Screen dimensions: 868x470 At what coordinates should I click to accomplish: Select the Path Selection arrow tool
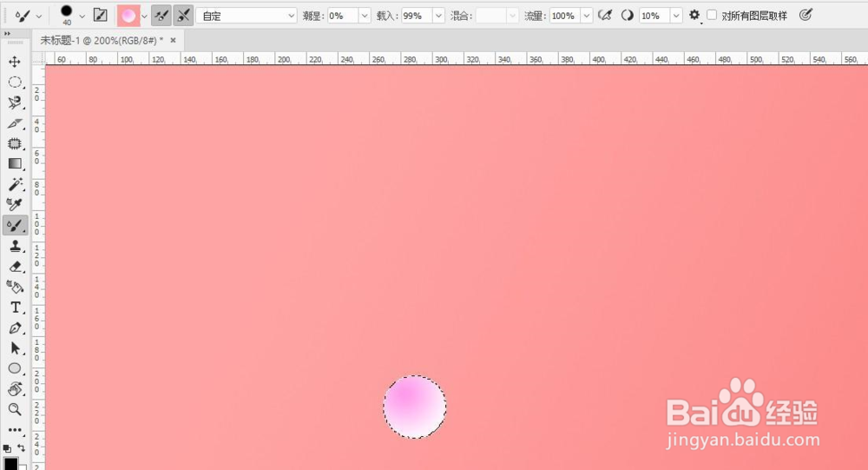(15, 348)
